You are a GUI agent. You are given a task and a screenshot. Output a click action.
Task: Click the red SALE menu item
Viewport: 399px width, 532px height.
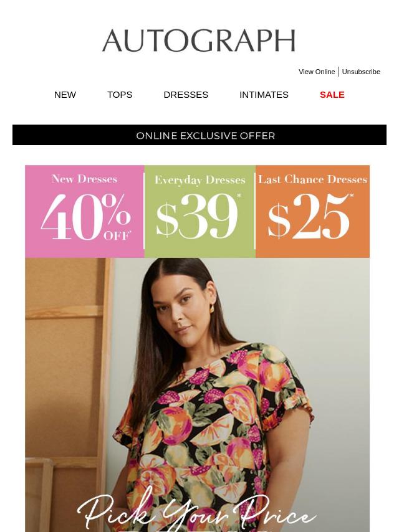click(x=332, y=95)
